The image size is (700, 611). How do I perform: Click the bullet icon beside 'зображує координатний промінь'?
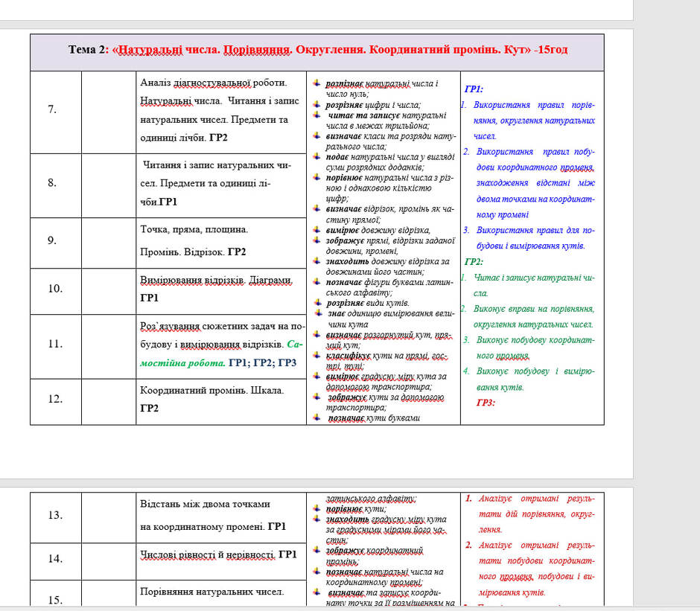(316, 550)
